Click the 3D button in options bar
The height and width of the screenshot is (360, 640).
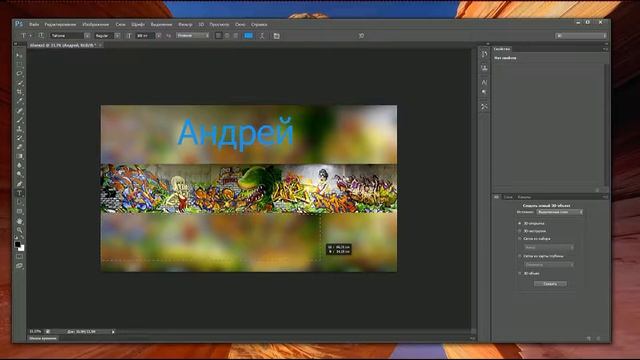[x=361, y=36]
